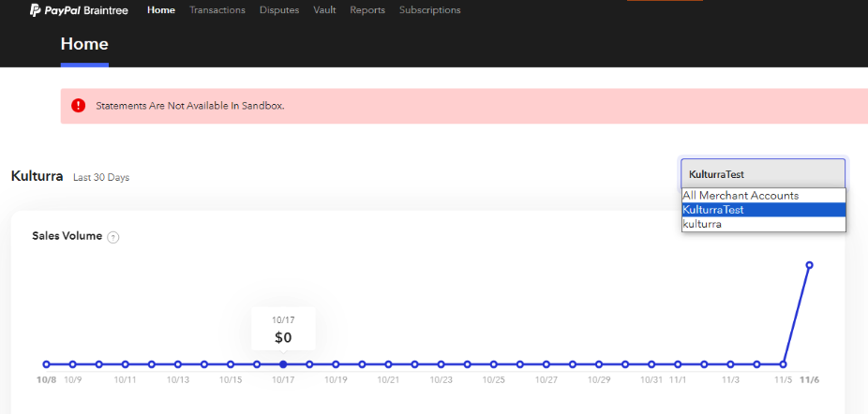Open the Transactions navigation item
The image size is (868, 414).
point(217,10)
